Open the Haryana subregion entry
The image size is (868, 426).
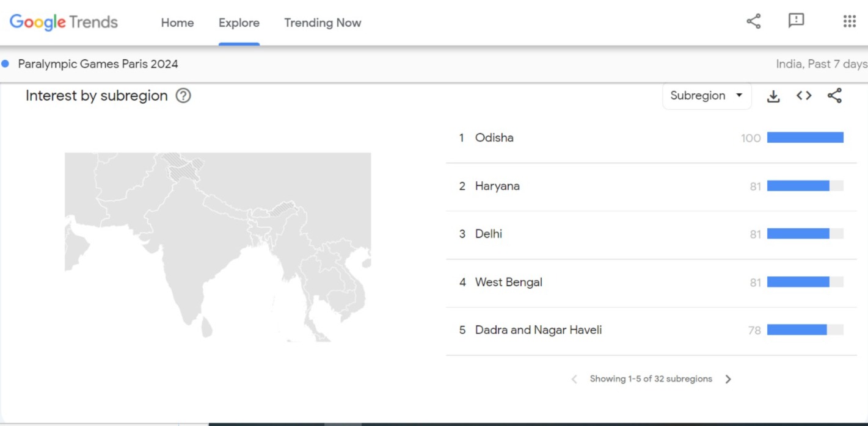coord(497,186)
